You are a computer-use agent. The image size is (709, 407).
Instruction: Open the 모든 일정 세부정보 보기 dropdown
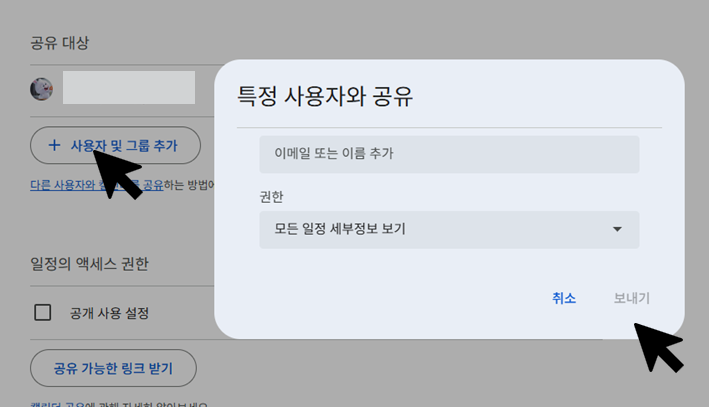448,230
